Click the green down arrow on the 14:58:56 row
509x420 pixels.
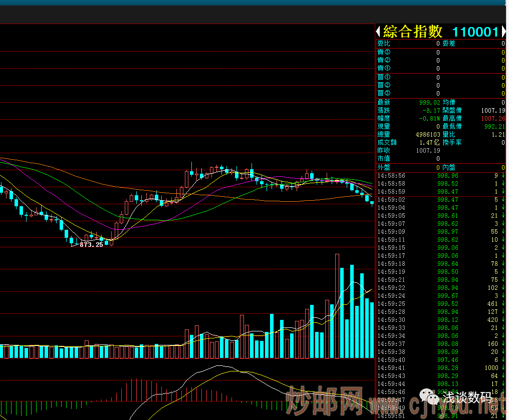point(502,176)
